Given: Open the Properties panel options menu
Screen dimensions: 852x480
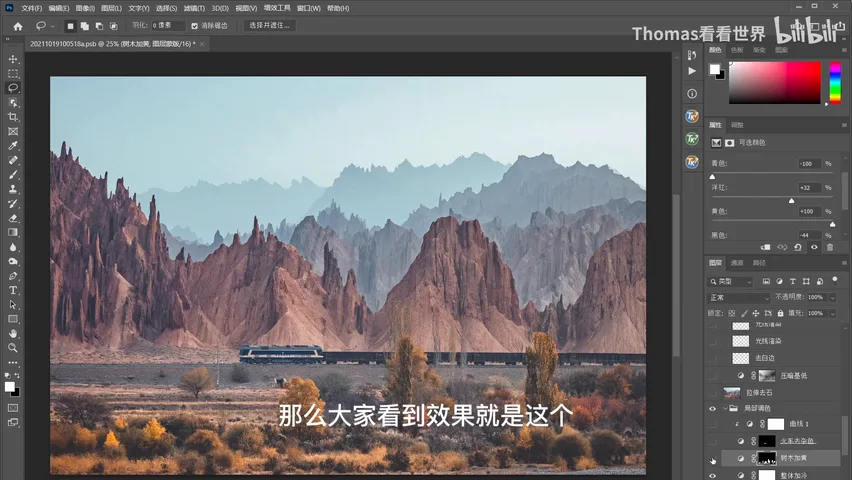Looking at the screenshot, I should pos(844,125).
